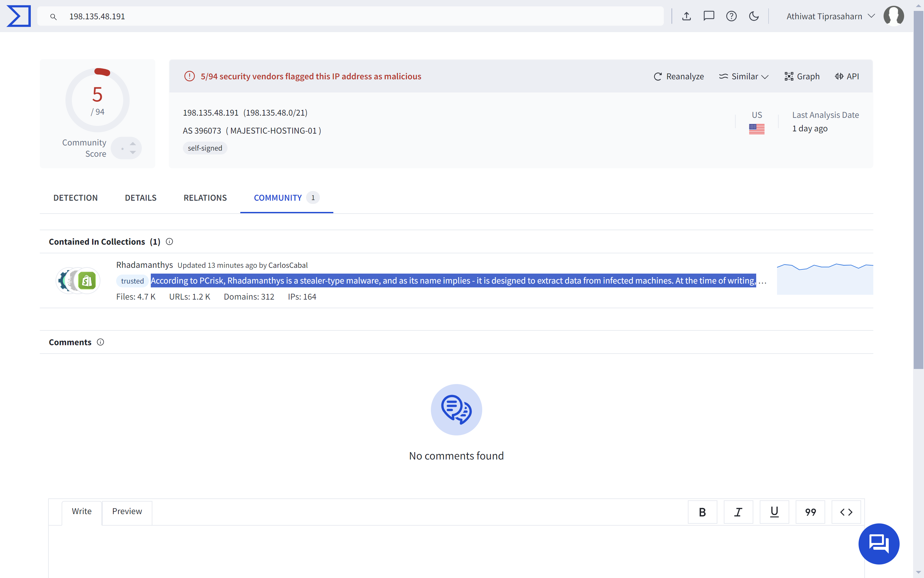This screenshot has width=924, height=578.
Task: Click info icon beside Contained In Collections
Action: click(x=169, y=241)
